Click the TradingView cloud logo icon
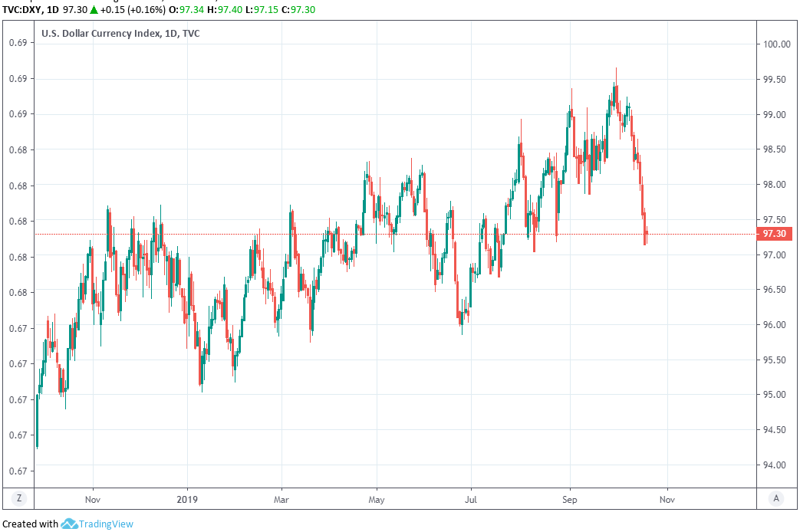 pyautogui.click(x=69, y=524)
